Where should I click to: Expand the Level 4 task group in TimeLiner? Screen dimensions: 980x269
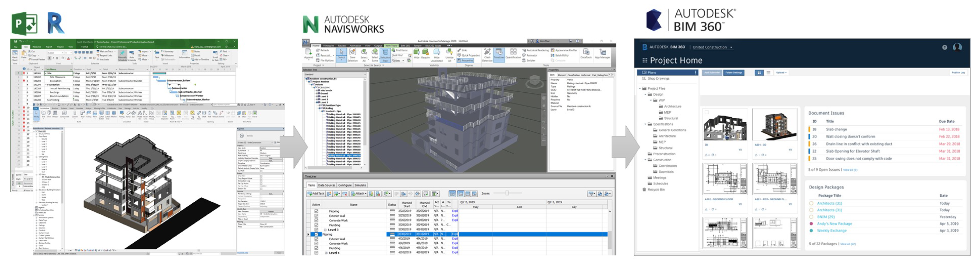pos(326,253)
